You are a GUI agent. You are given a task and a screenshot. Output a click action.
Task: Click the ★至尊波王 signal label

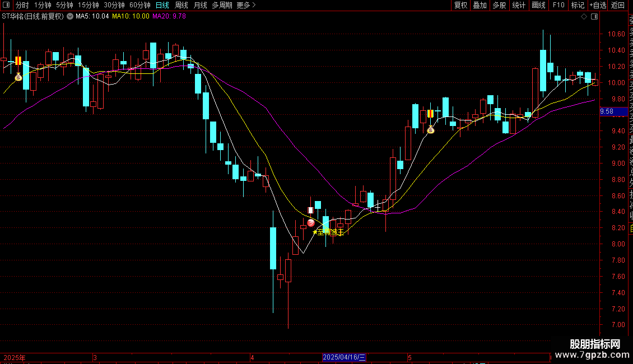coord(328,232)
